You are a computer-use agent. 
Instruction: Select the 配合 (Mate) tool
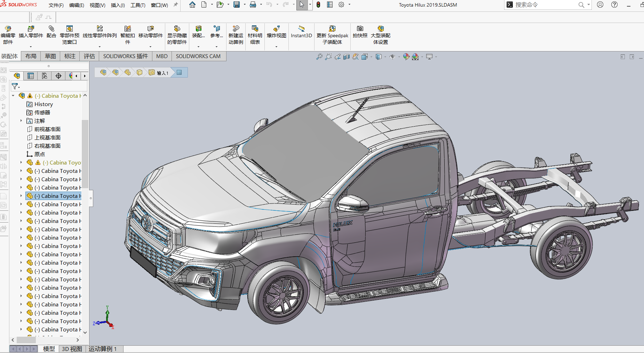tap(51, 29)
